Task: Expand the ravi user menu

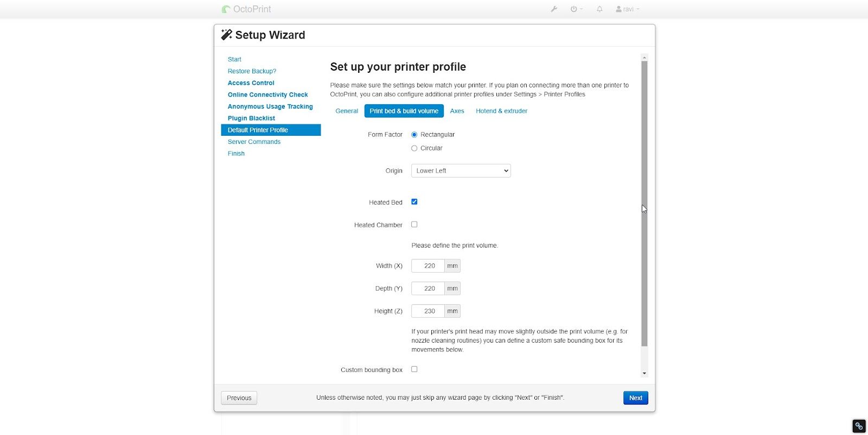Action: [628, 9]
